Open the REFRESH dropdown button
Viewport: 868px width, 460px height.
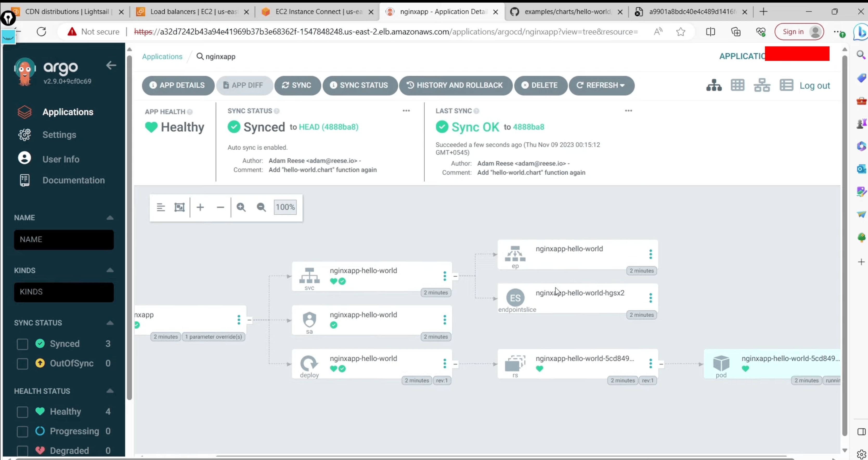coord(601,85)
